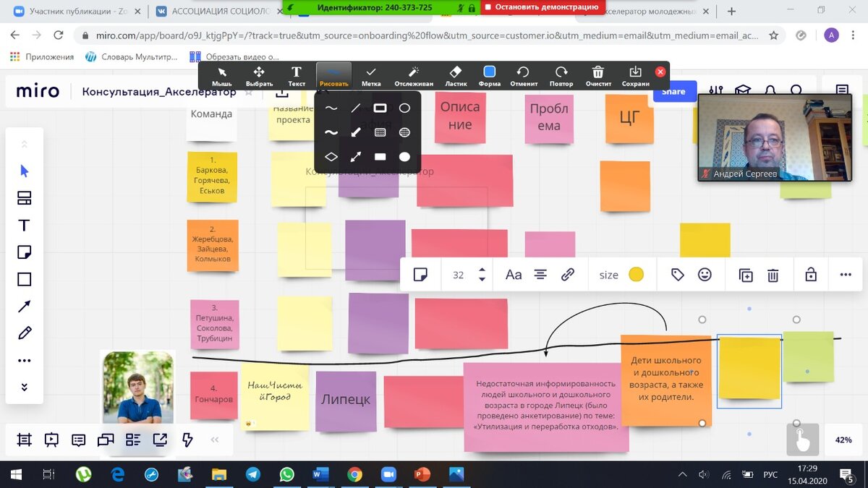Pick the filled rectangle drawing shape

coord(380,156)
